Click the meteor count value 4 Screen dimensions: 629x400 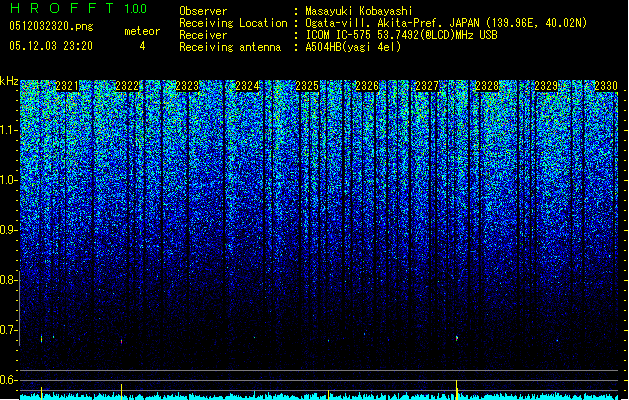click(x=142, y=46)
